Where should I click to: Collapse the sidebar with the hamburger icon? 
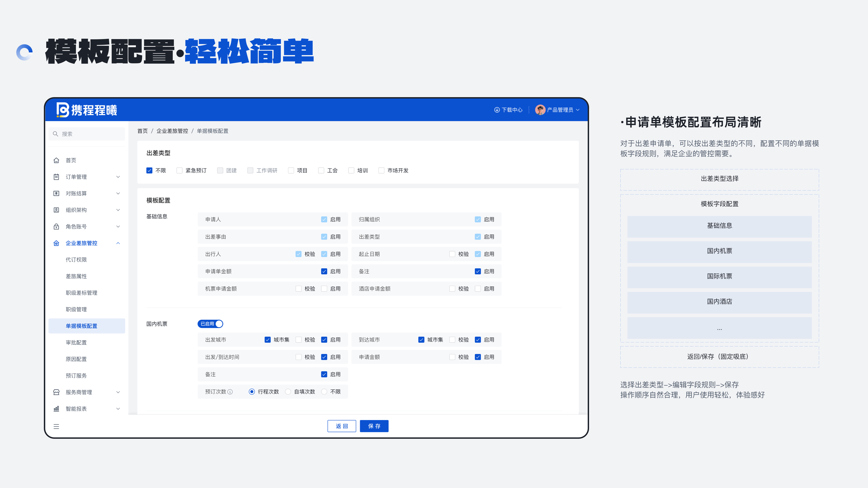(x=56, y=426)
